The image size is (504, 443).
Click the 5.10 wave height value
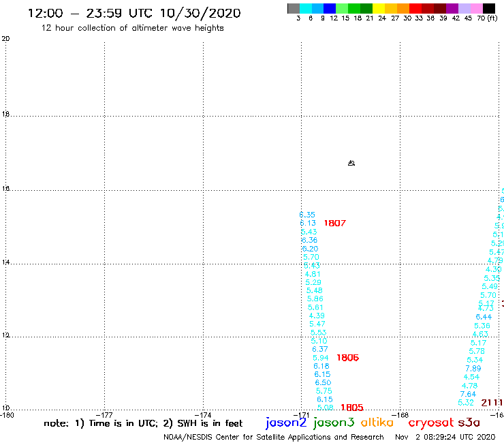[x=319, y=341]
